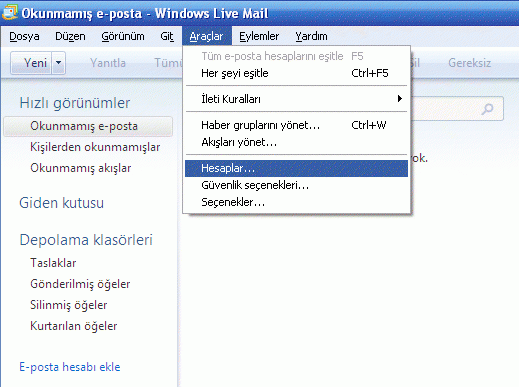Click the Windows Live Mail title bar icon
The height and width of the screenshot is (387, 519).
[9, 12]
